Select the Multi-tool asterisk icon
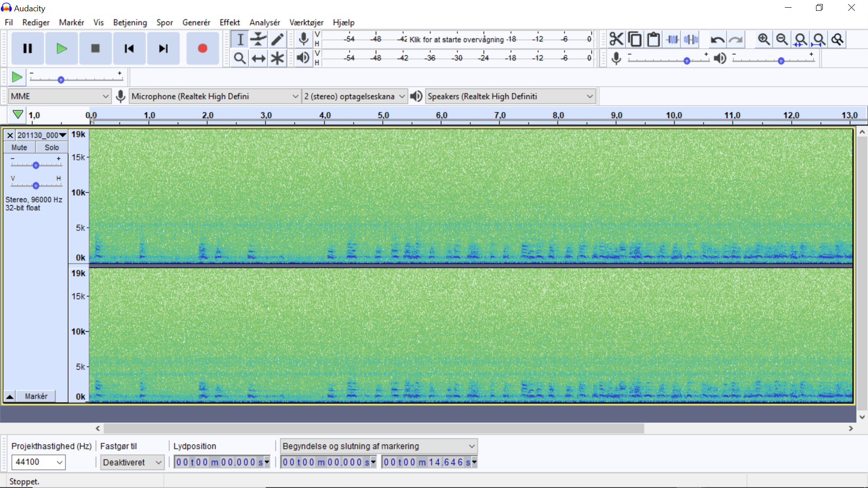The height and width of the screenshot is (488, 868). [x=277, y=58]
